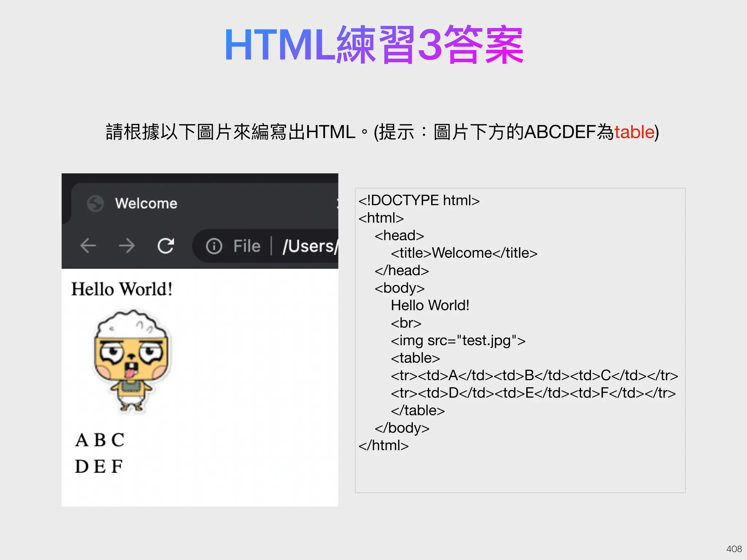
Task: Click the opening <head> code line
Action: coord(399,236)
